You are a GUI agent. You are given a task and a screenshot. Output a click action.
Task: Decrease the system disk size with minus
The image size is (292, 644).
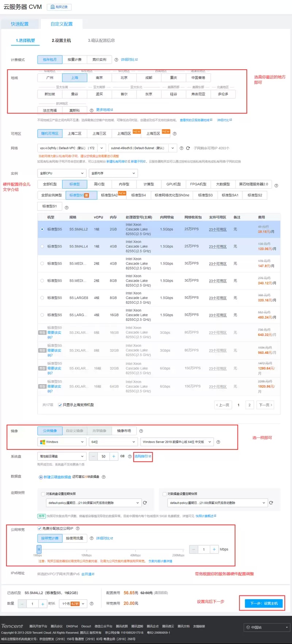[94, 456]
